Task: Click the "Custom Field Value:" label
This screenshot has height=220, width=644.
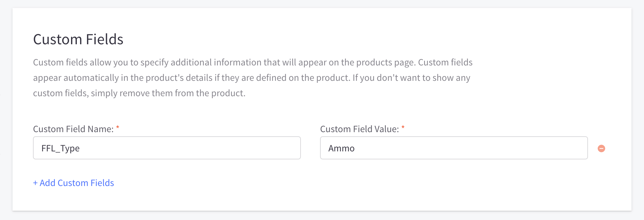Action: pos(359,129)
